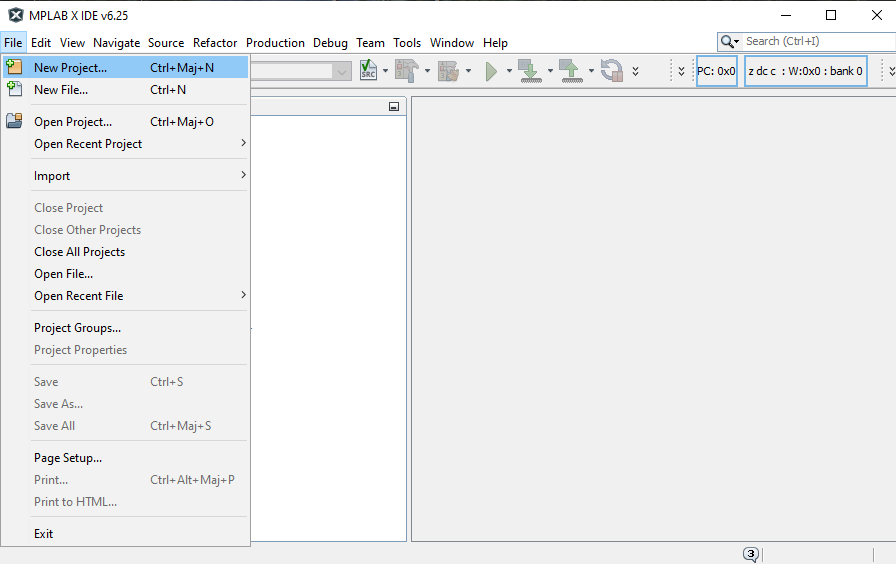This screenshot has height=564, width=896.
Task: Open the dropdown arrow beside Run Project
Action: [x=509, y=71]
